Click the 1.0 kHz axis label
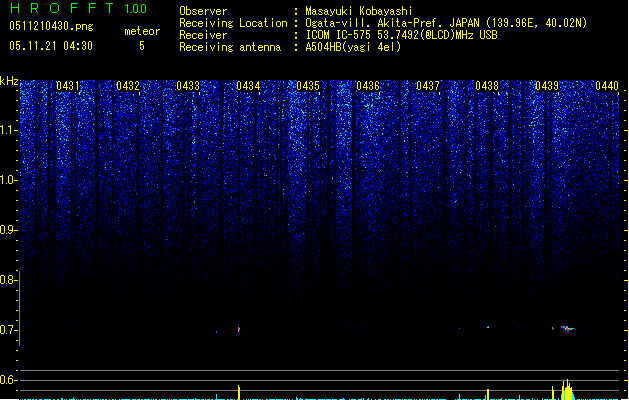Image resolution: width=629 pixels, height=400 pixels. (x=9, y=180)
